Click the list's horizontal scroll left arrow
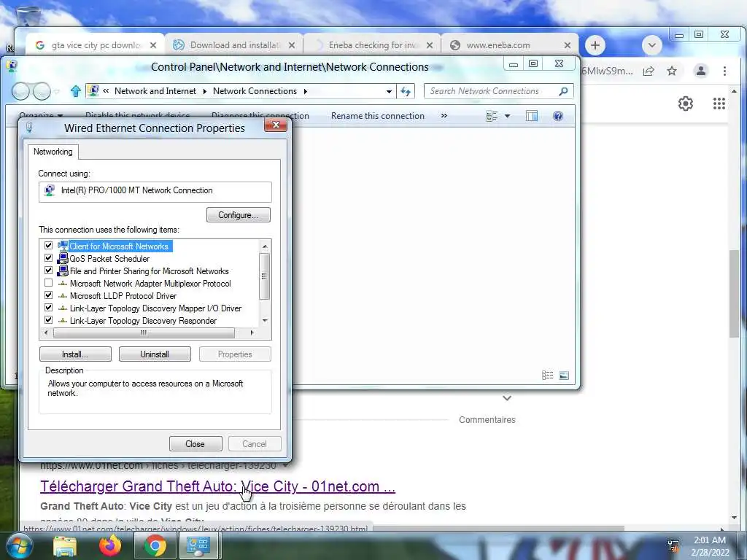This screenshot has height=560, width=747. (46, 332)
